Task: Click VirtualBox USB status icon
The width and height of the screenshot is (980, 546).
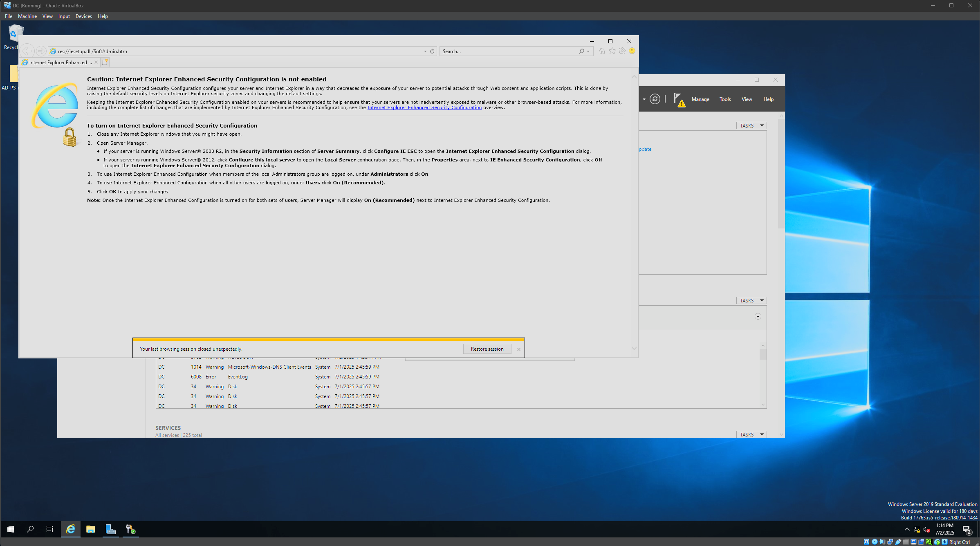Action: point(898,542)
